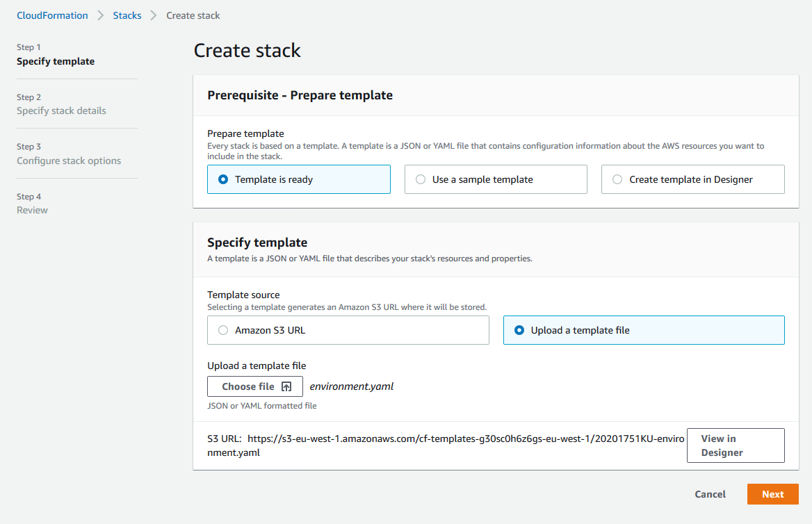Viewport: 812px width, 524px height.
Task: Click the upload icon in Choose file
Action: (286, 386)
